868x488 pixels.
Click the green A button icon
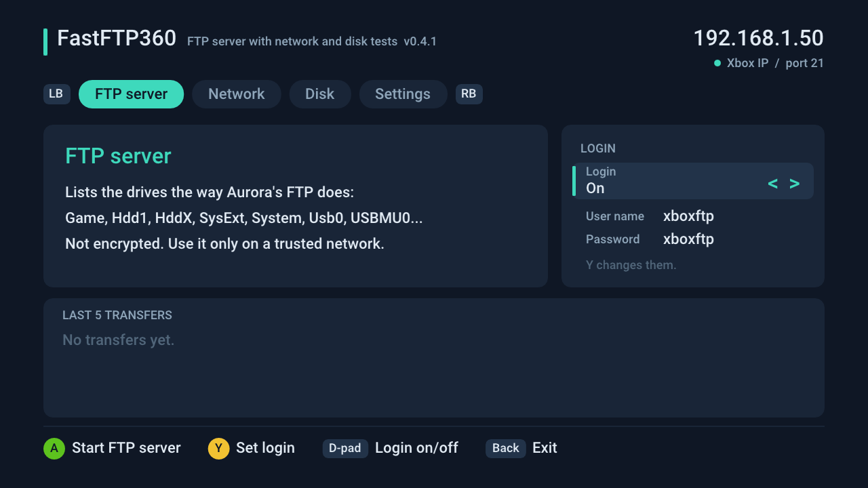54,448
